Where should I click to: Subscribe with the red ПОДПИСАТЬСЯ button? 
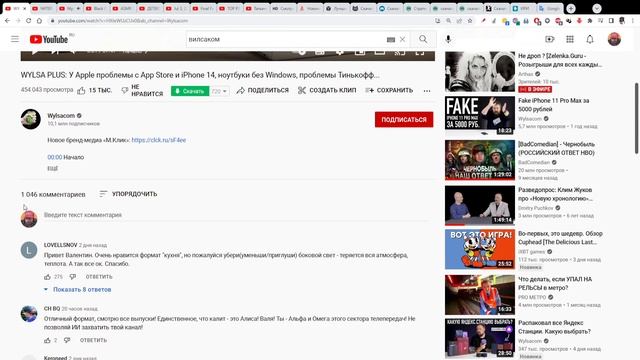pos(404,120)
